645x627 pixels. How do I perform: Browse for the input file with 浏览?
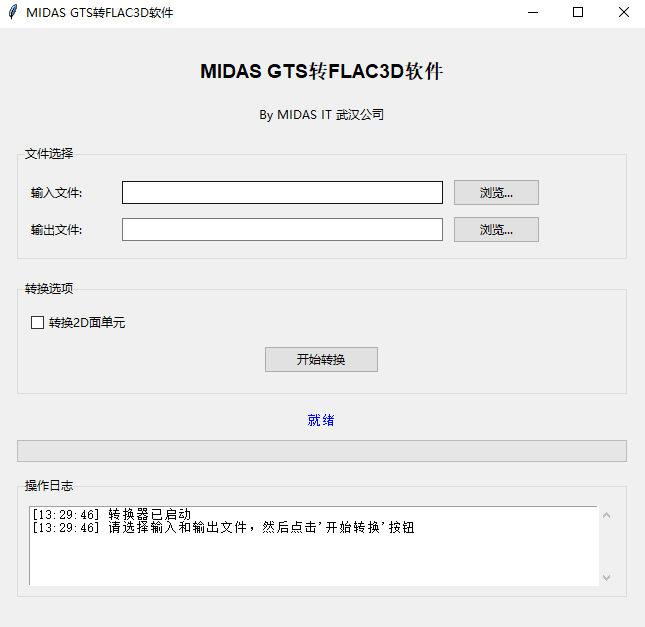click(x=496, y=193)
